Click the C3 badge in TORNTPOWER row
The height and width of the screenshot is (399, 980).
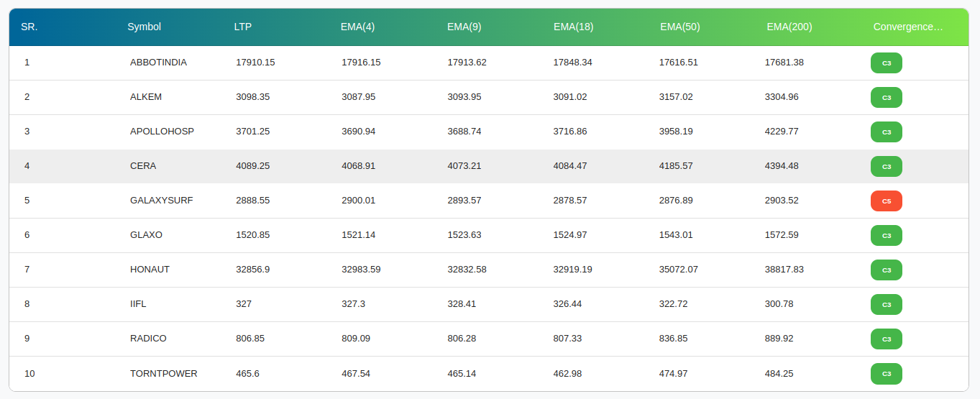[887, 374]
